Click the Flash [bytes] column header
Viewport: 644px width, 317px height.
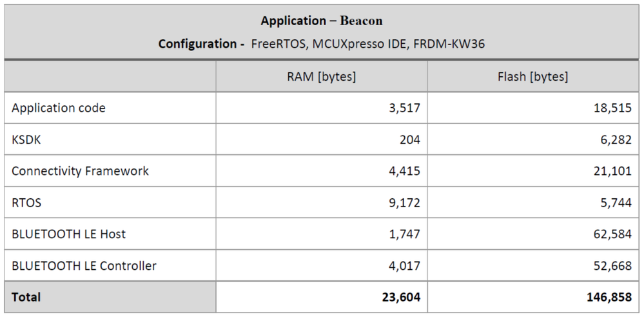point(532,76)
